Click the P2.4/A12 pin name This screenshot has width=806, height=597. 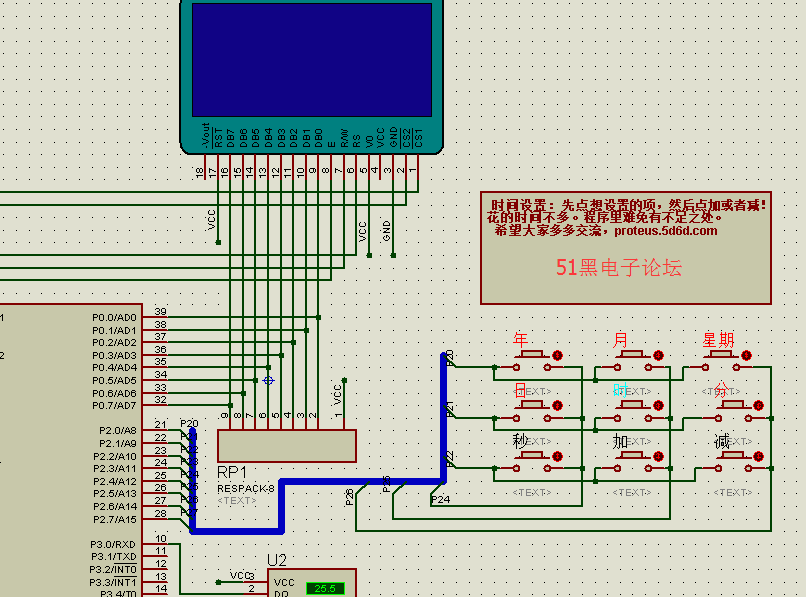coord(115,481)
